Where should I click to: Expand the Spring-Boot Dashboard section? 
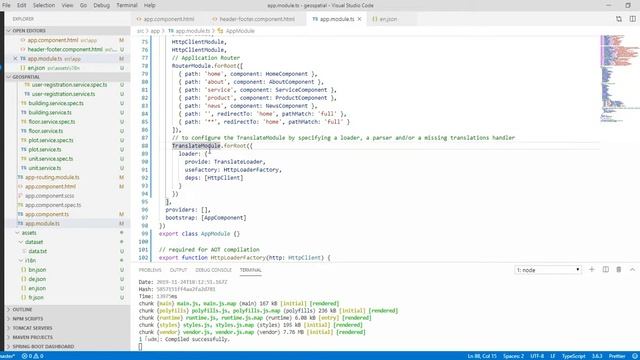point(68,347)
